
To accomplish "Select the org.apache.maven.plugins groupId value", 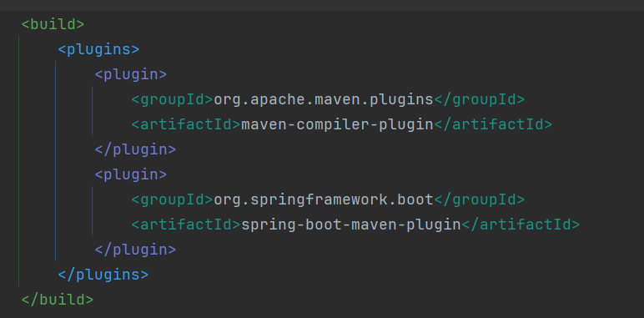I will point(324,99).
